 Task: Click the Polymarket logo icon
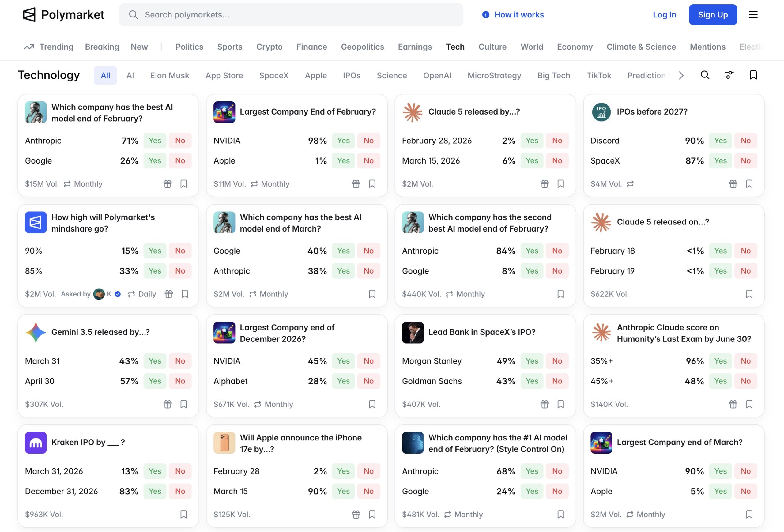[x=29, y=14]
